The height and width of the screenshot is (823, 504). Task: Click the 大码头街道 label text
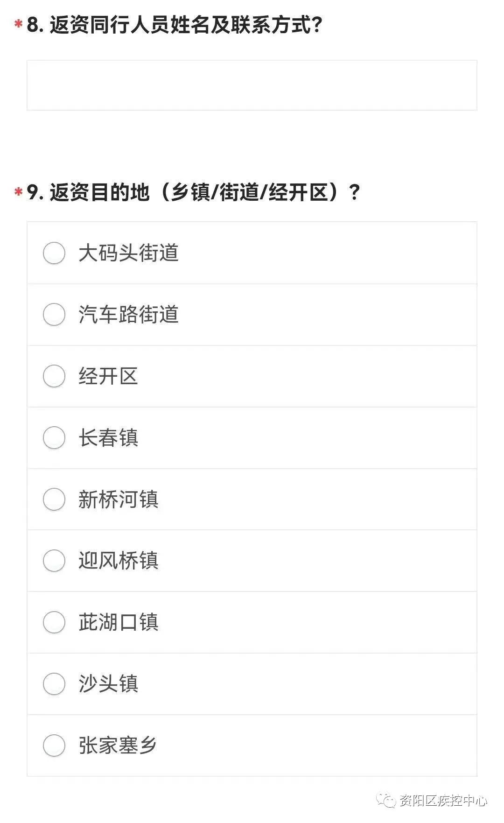click(x=128, y=253)
